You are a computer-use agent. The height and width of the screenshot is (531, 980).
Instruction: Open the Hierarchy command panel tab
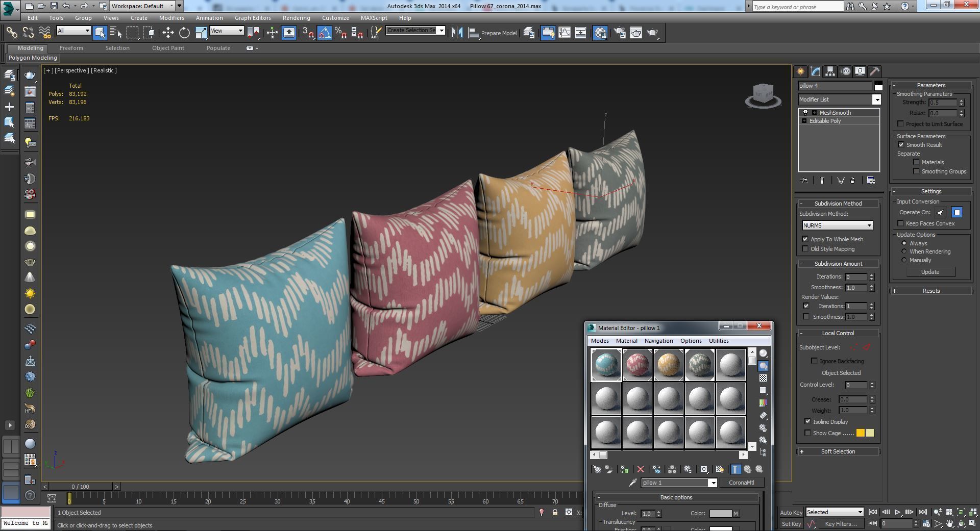[x=830, y=71]
